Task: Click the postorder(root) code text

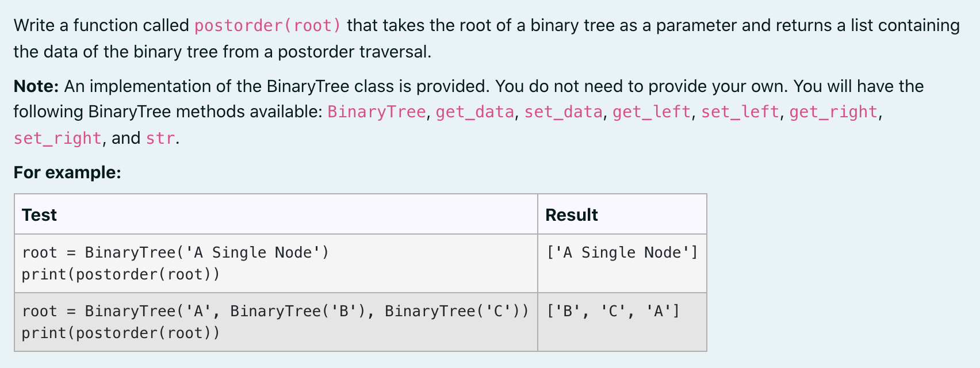Action: [x=268, y=26]
